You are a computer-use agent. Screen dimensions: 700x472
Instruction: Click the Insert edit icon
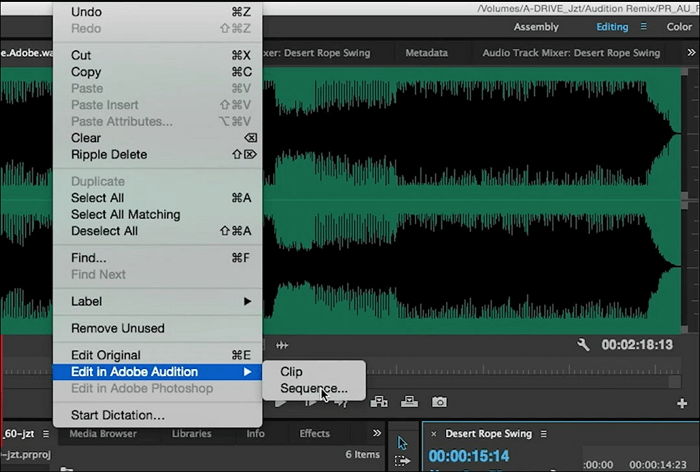(379, 402)
